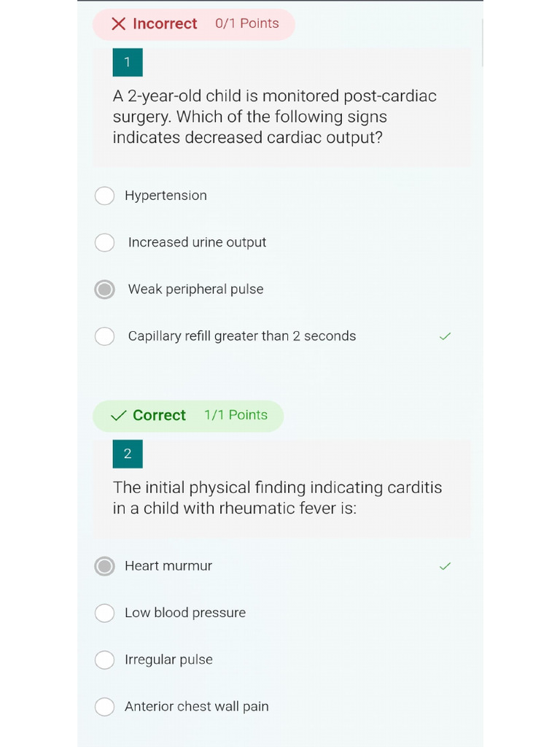Image resolution: width=560 pixels, height=747 pixels.
Task: Click the green Correct checkmark icon
Action: (x=118, y=416)
